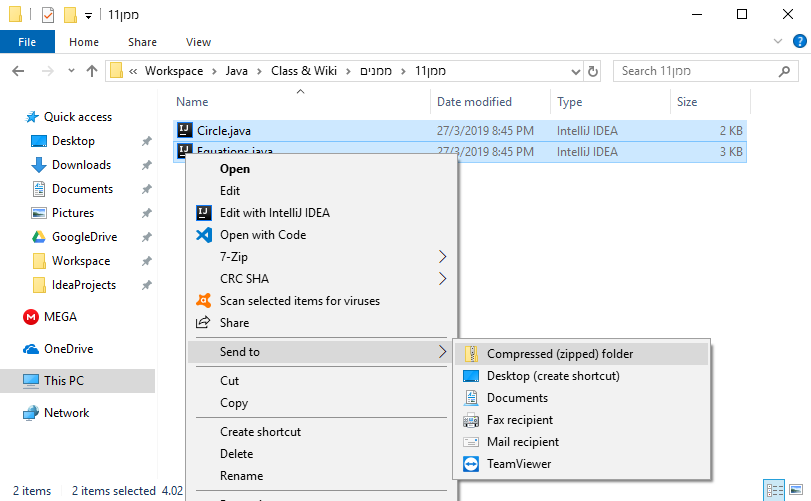Click the GoogleDrive icon in Quick access

pyautogui.click(x=39, y=237)
